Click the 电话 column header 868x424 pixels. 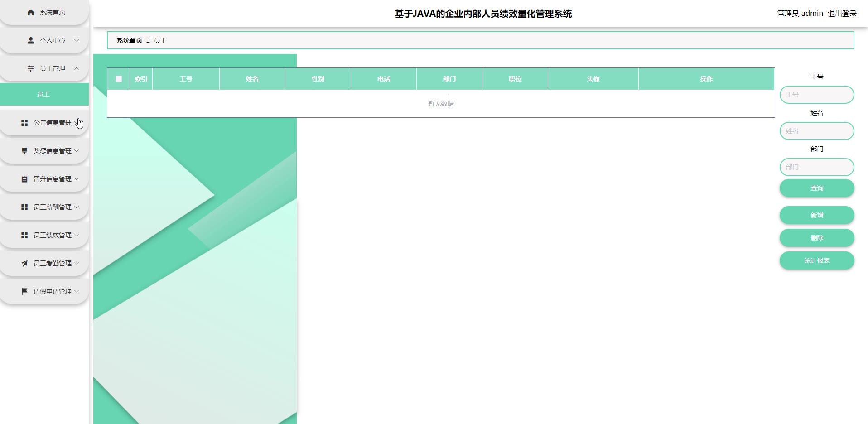pos(384,79)
